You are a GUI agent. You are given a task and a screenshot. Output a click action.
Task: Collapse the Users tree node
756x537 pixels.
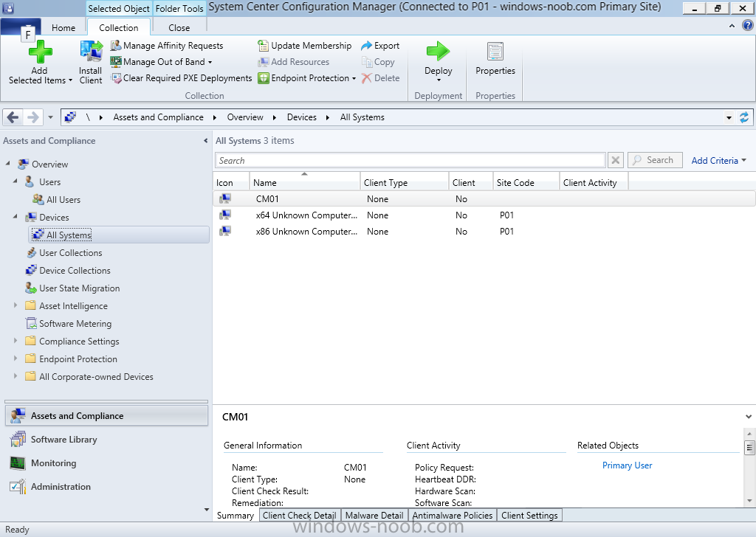point(15,181)
